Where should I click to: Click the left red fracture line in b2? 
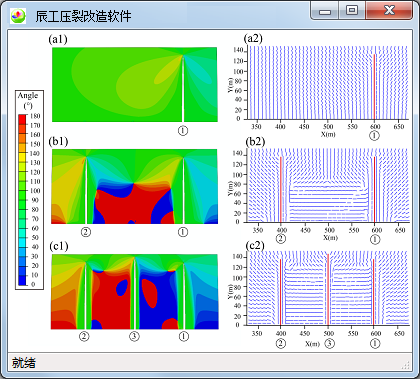tap(281, 190)
